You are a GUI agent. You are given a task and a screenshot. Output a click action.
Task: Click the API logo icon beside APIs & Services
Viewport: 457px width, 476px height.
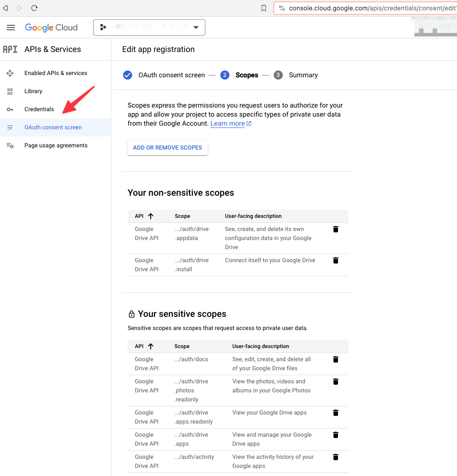point(10,49)
